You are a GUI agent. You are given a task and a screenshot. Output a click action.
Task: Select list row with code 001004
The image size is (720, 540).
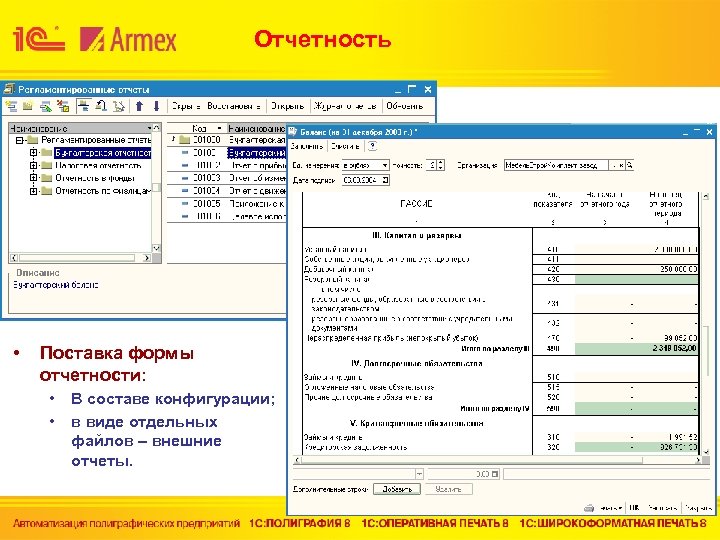click(227, 191)
